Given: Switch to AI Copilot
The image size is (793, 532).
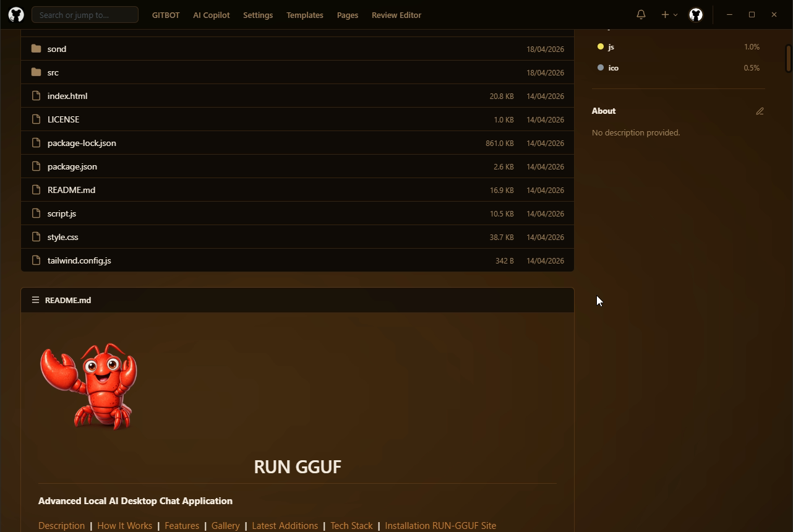Looking at the screenshot, I should (x=211, y=15).
